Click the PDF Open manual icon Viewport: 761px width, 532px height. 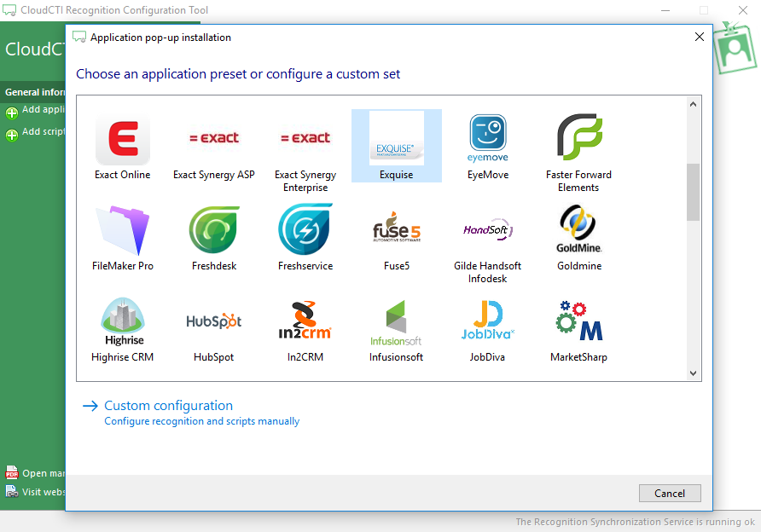tap(12, 472)
